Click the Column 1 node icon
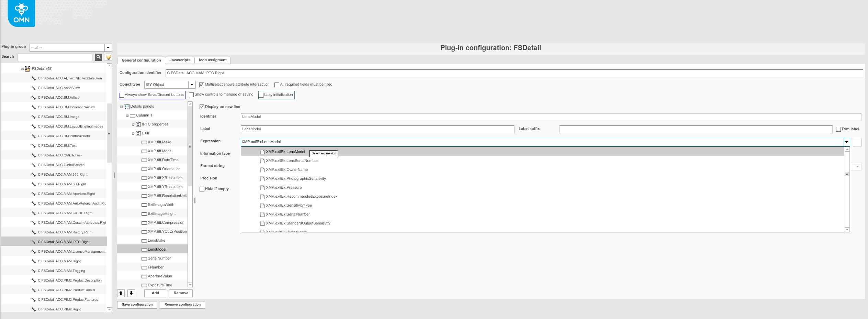The width and height of the screenshot is (868, 319). click(133, 115)
